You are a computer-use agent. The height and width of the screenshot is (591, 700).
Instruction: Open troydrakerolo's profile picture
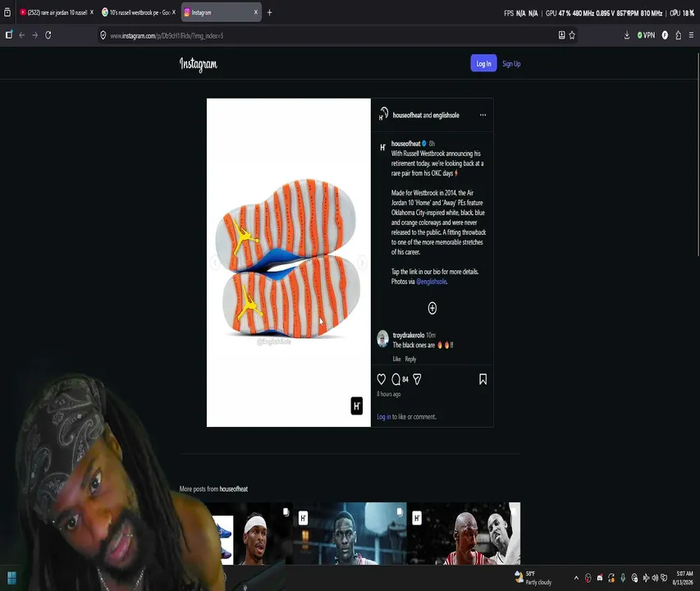(382, 339)
